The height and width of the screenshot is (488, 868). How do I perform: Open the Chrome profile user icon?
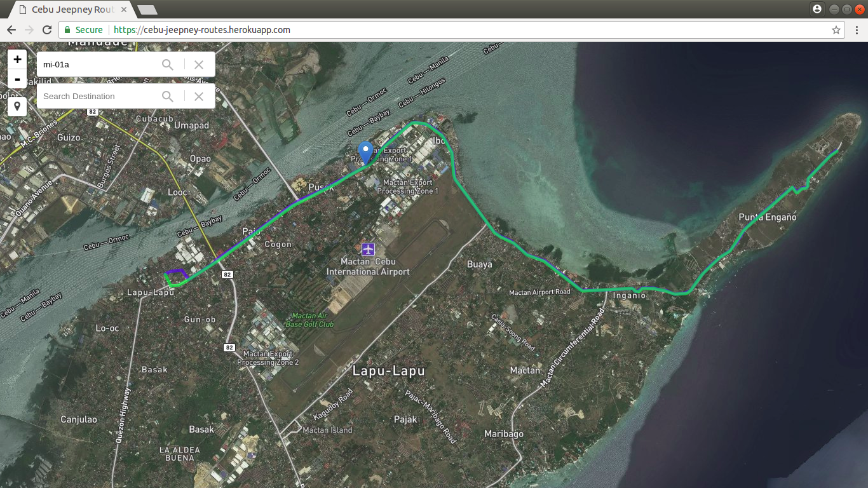tap(817, 9)
